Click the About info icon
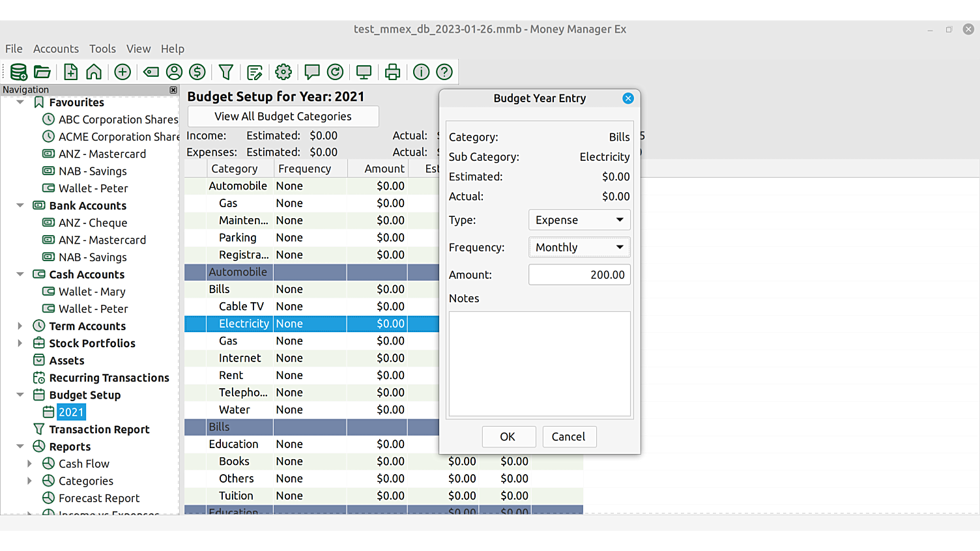 (x=422, y=72)
